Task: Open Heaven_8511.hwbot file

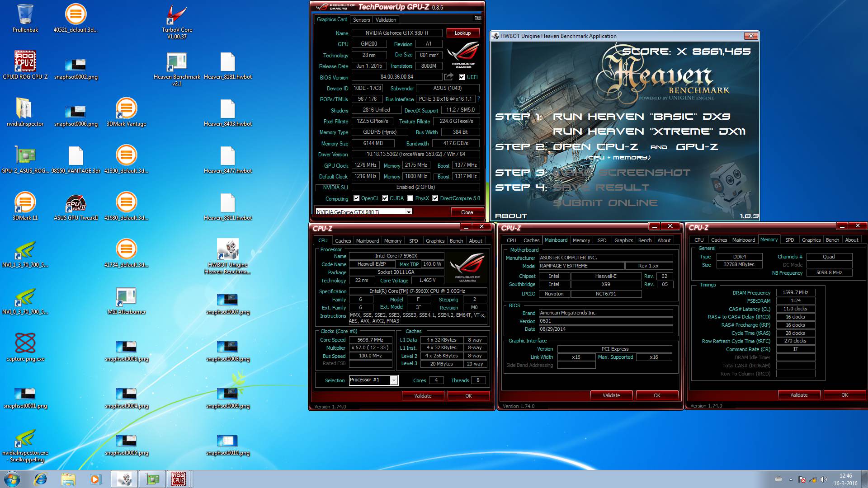Action: point(227,206)
